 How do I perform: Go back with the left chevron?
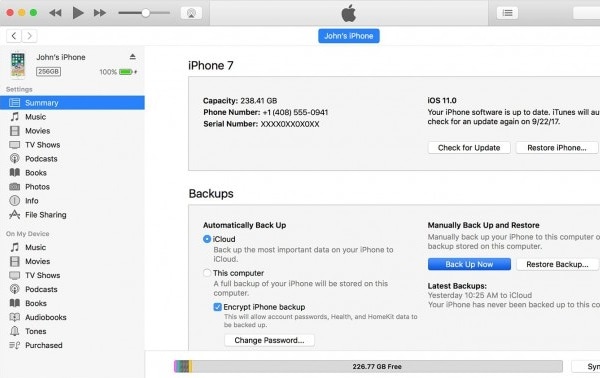click(14, 36)
